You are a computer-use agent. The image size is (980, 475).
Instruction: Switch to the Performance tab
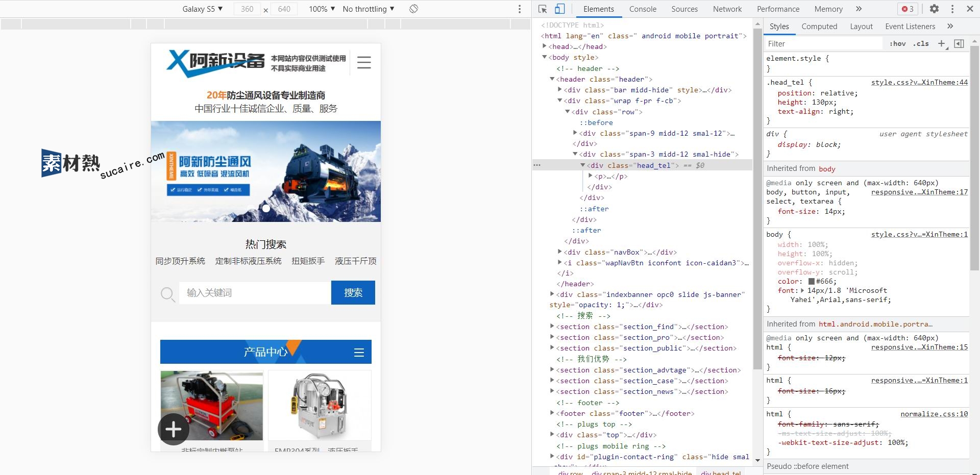(x=778, y=9)
